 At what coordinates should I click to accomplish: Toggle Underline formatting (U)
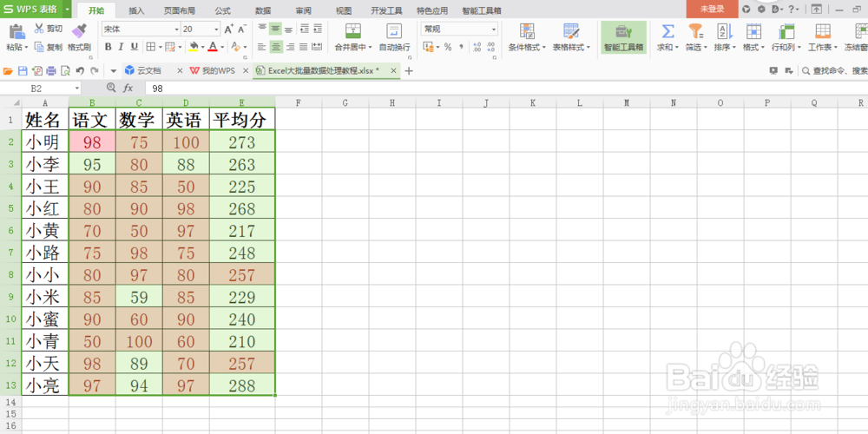134,47
